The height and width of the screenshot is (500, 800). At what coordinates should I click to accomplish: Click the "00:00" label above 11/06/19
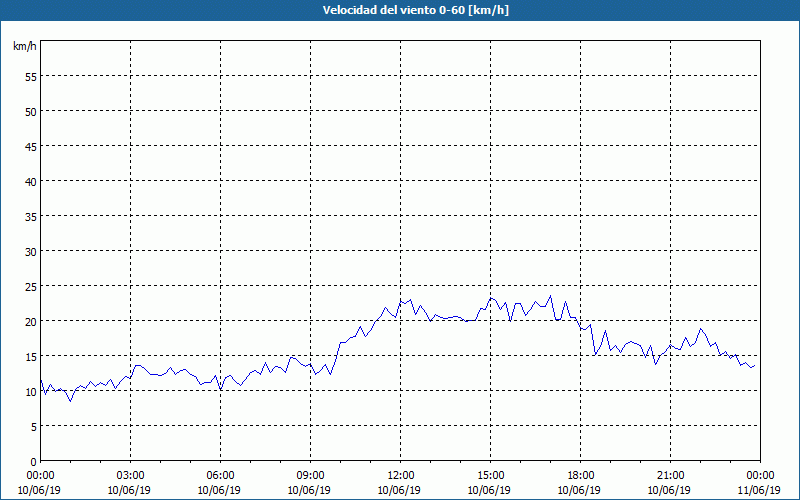761,476
